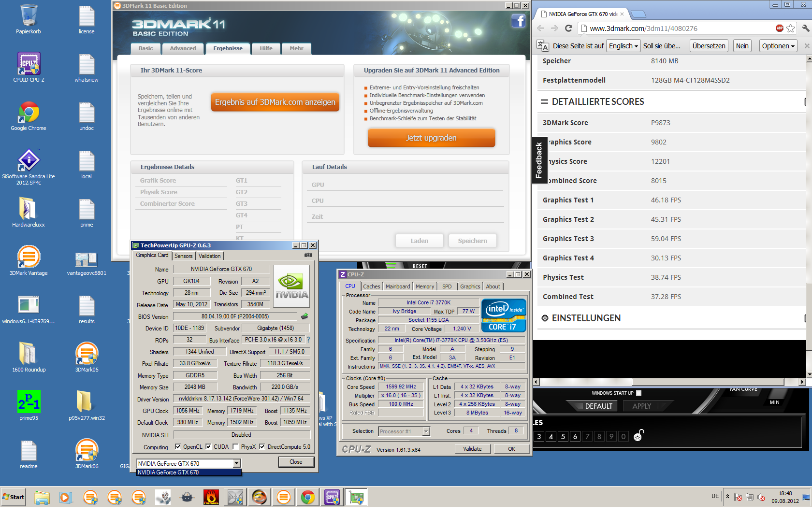The width and height of the screenshot is (812, 515).
Task: Click the Jetzt upgraden button
Action: (431, 138)
